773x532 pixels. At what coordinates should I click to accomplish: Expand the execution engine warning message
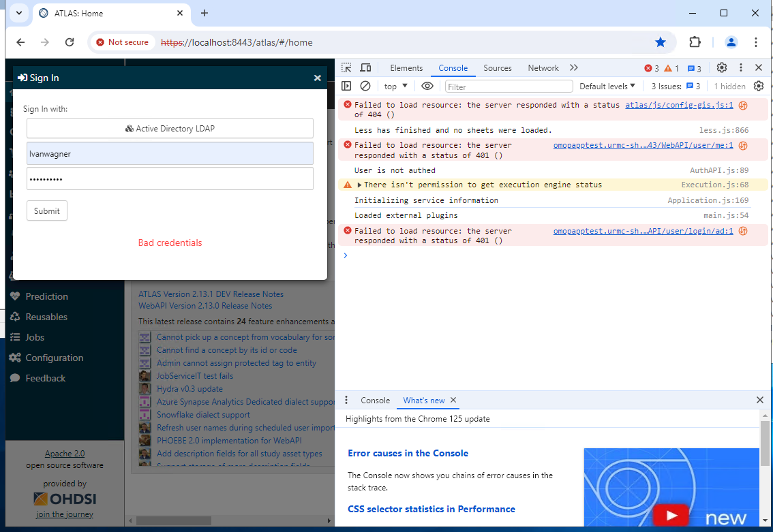tap(360, 185)
